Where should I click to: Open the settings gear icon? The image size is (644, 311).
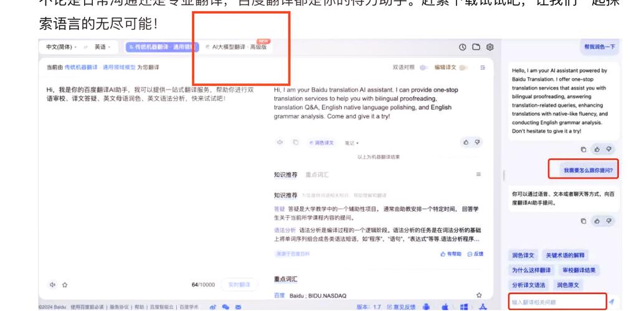click(x=490, y=47)
